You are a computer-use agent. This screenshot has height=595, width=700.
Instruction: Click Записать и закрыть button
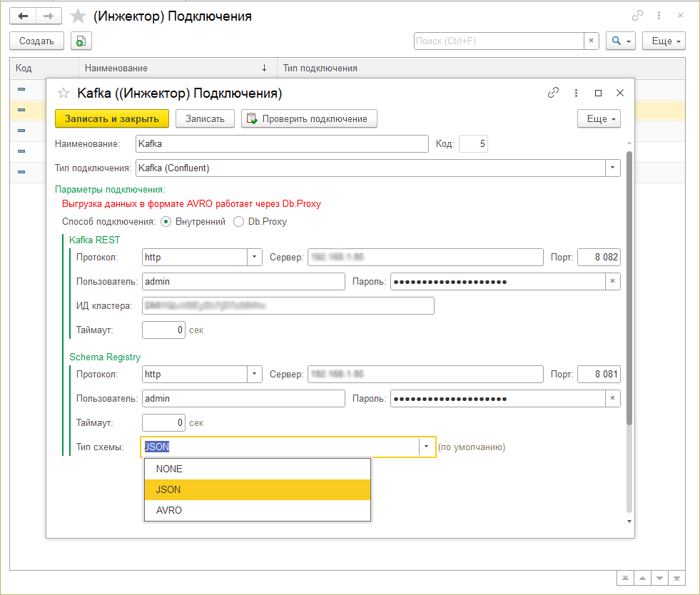pos(111,118)
